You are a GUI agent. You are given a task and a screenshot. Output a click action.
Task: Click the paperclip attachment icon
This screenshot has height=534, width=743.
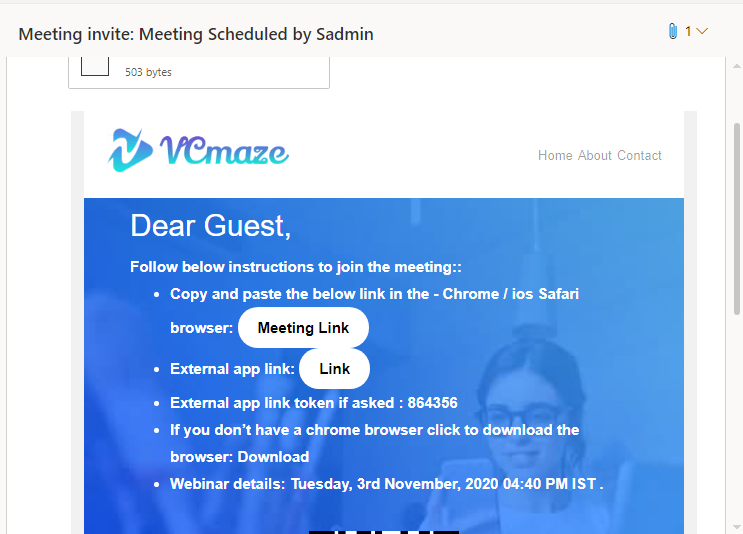pos(672,31)
